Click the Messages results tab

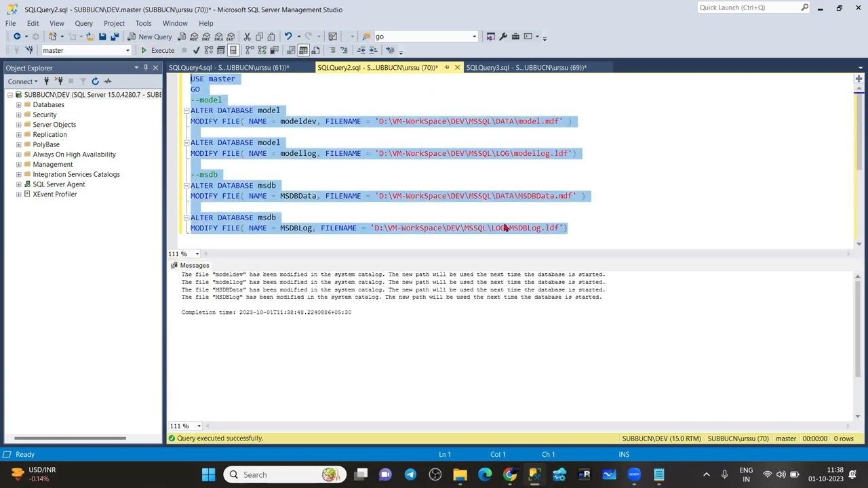tap(190, 266)
